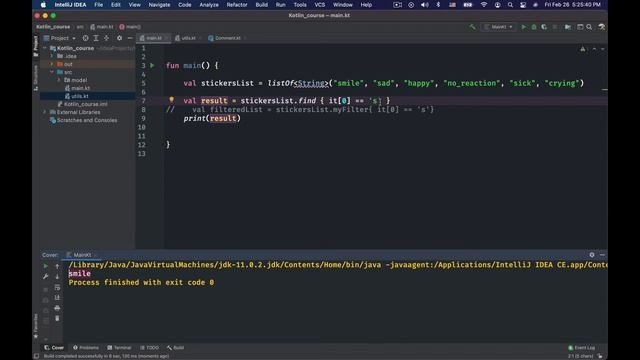Click the Search Everywhere magnifier icon
The width and height of the screenshot is (640, 360).
(589, 27)
